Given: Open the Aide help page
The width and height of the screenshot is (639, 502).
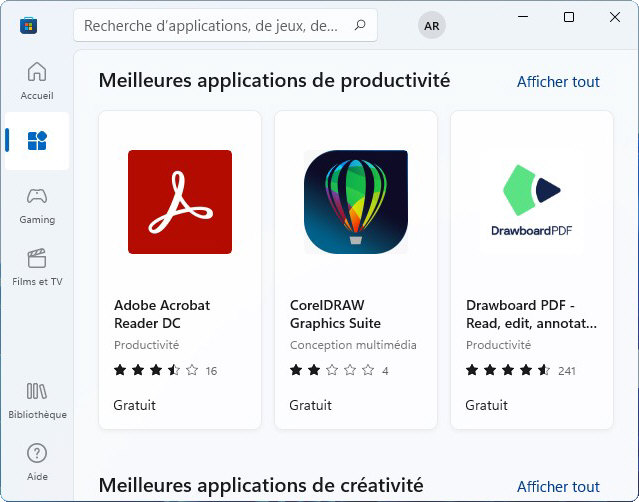Looking at the screenshot, I should [x=37, y=461].
